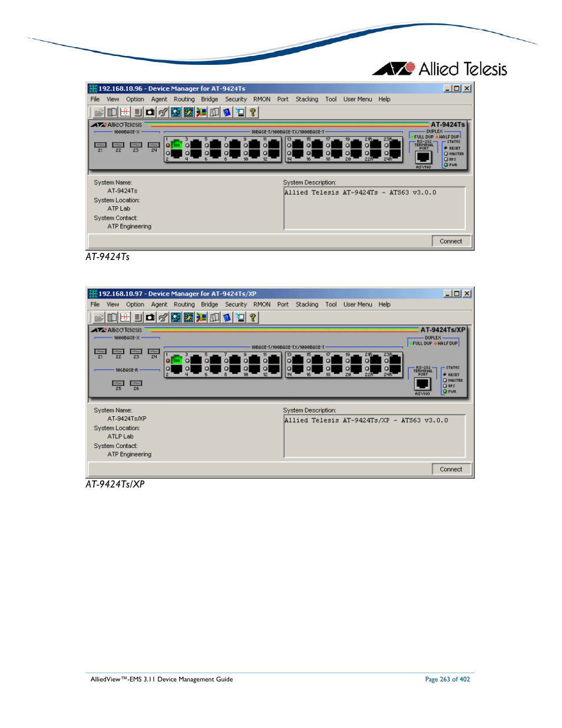Select 10GBASE-R port 25 on the AT-9424Ts/XP switch
This screenshot has width=562, height=728.
point(118,383)
